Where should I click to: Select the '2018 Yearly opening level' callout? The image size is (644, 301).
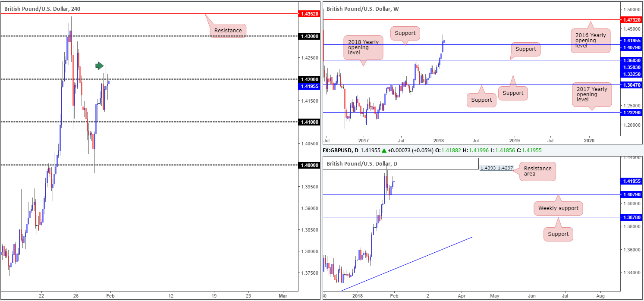pyautogui.click(x=363, y=47)
